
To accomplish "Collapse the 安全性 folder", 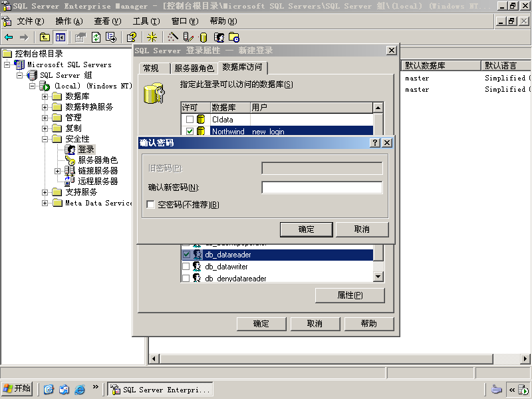I will point(45,139).
